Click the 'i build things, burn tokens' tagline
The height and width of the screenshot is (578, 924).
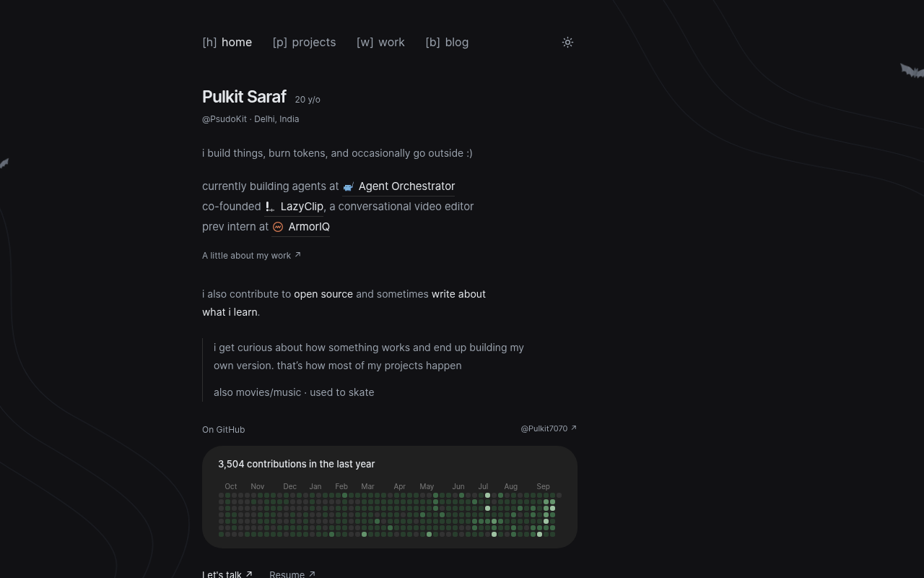click(337, 153)
